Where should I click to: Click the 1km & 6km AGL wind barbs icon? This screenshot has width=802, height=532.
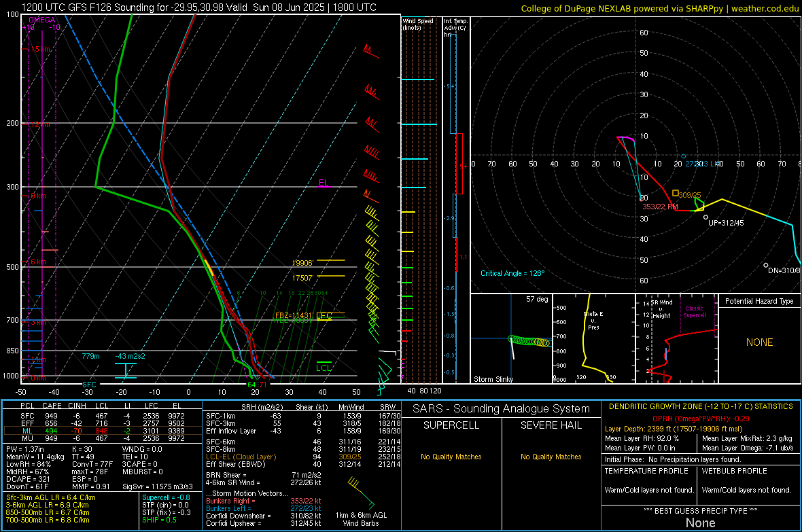tap(361, 492)
